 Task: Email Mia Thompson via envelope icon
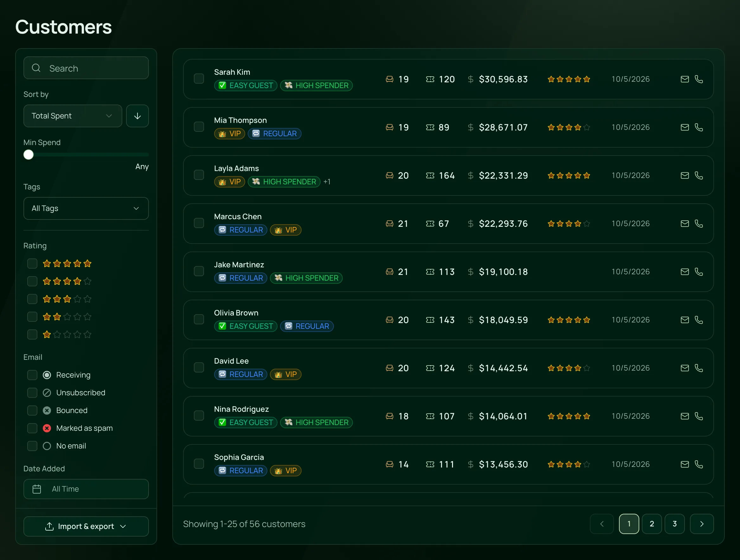685,127
